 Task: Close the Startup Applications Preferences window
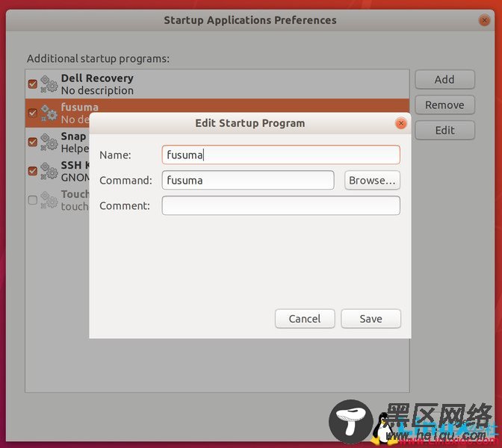484,20
